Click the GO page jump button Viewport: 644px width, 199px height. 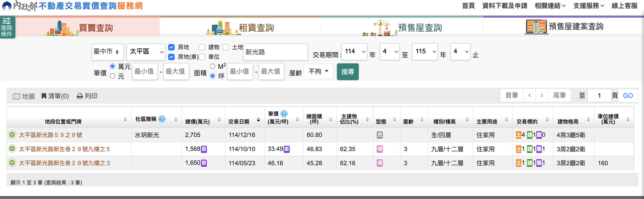tap(628, 95)
